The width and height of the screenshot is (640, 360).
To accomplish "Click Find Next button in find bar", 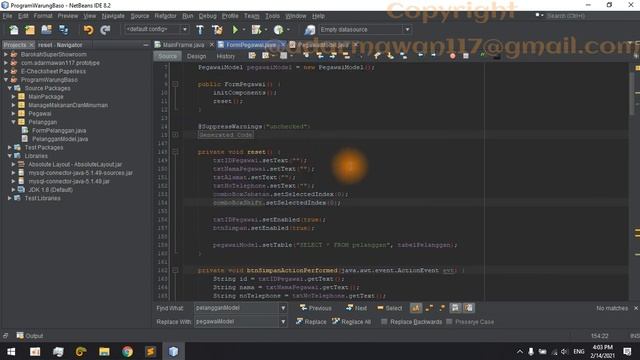I will [x=356, y=308].
